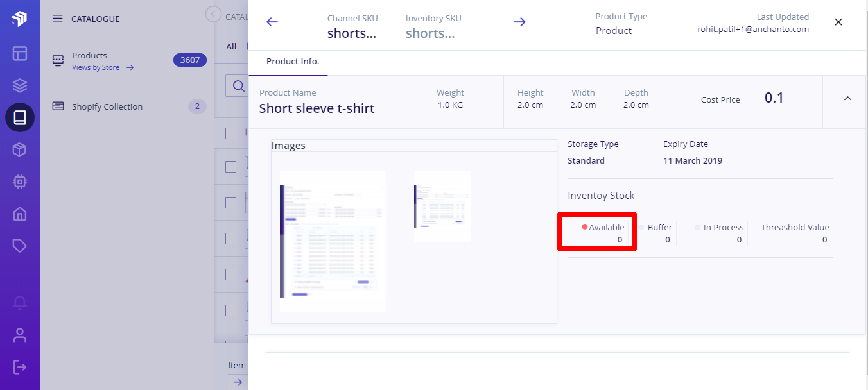The width and height of the screenshot is (868, 390).
Task: Collapse the catalogue side panel arrow
Action: pos(213,14)
